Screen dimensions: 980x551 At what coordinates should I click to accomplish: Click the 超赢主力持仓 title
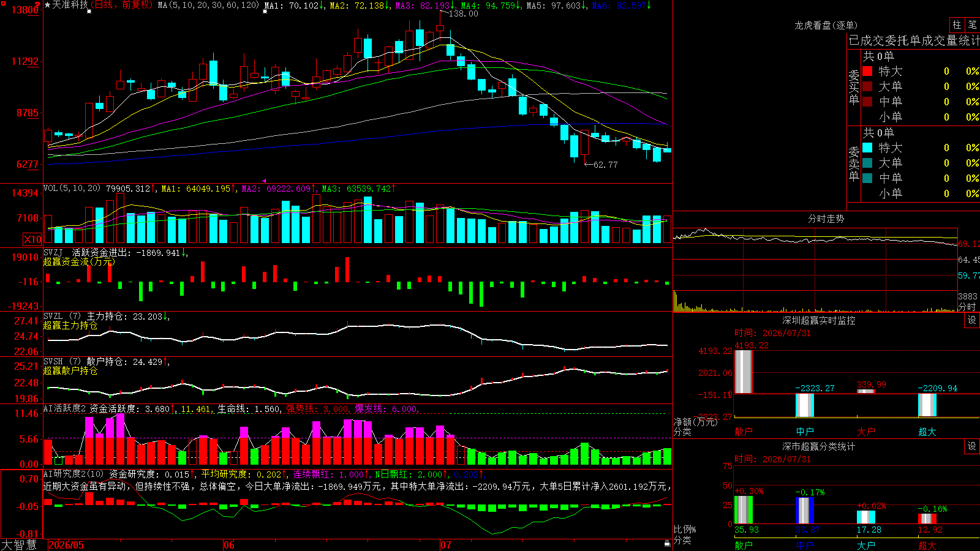70,325
